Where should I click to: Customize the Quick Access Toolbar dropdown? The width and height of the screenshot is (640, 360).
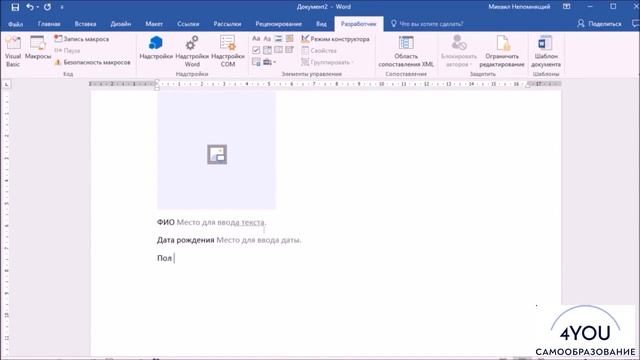coord(62,7)
